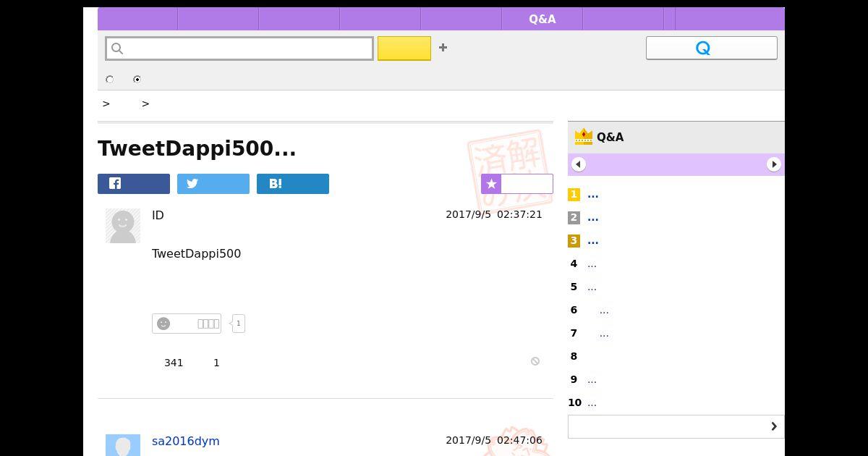The image size is (868, 456).
Task: Click the timestamp 2017/9/5 02:37:21
Action: [494, 214]
